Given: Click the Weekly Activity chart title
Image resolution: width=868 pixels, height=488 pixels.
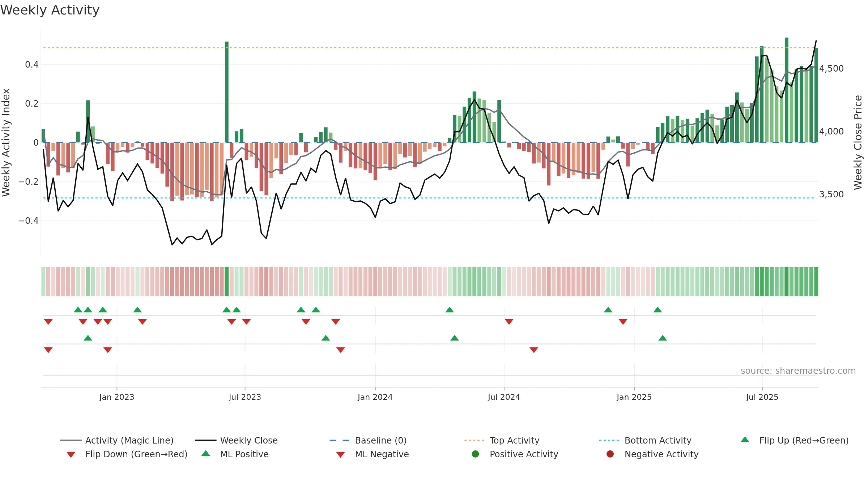Looking at the screenshot, I should (50, 10).
